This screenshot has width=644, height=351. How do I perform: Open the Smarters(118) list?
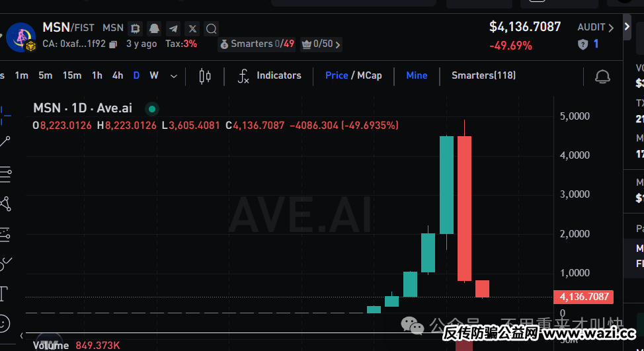point(483,75)
